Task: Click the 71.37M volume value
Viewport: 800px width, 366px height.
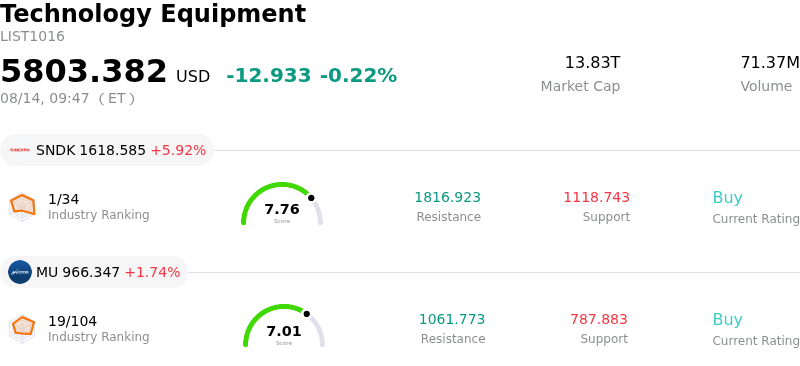Action: [x=770, y=63]
